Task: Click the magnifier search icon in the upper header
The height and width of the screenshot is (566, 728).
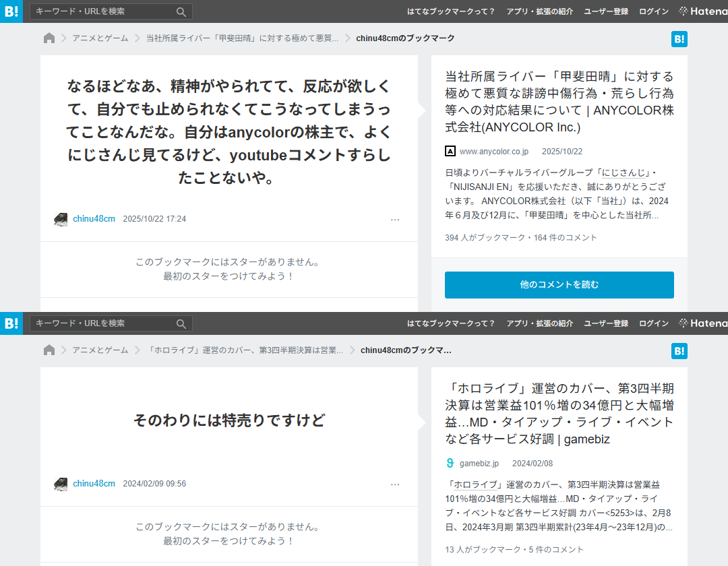Action: click(181, 11)
